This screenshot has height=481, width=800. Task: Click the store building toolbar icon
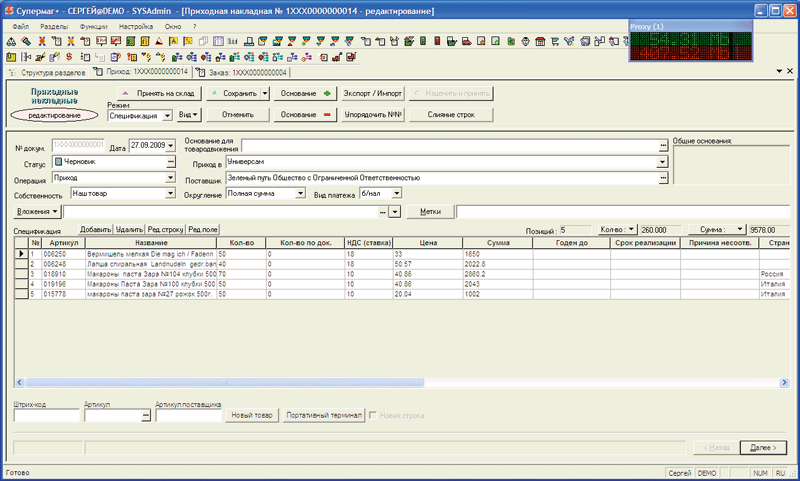click(x=540, y=41)
